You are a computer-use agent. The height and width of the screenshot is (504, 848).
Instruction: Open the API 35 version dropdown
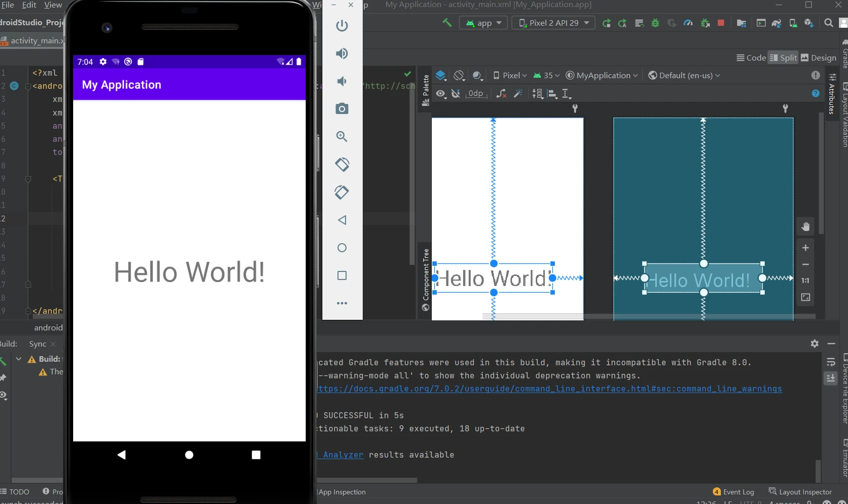click(x=546, y=75)
